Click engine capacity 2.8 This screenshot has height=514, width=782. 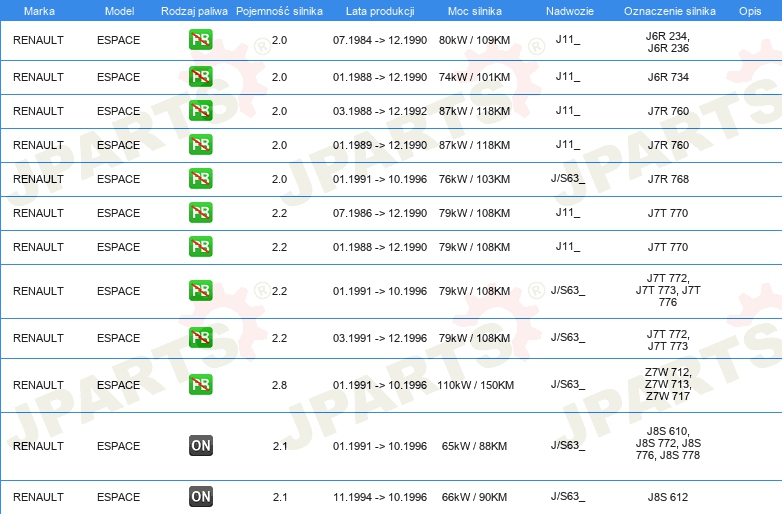279,385
